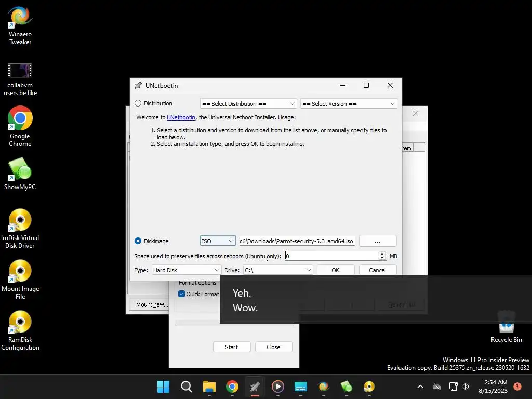Cancel the UNetbootin dialog
Image resolution: width=532 pixels, height=399 pixels.
(377, 270)
